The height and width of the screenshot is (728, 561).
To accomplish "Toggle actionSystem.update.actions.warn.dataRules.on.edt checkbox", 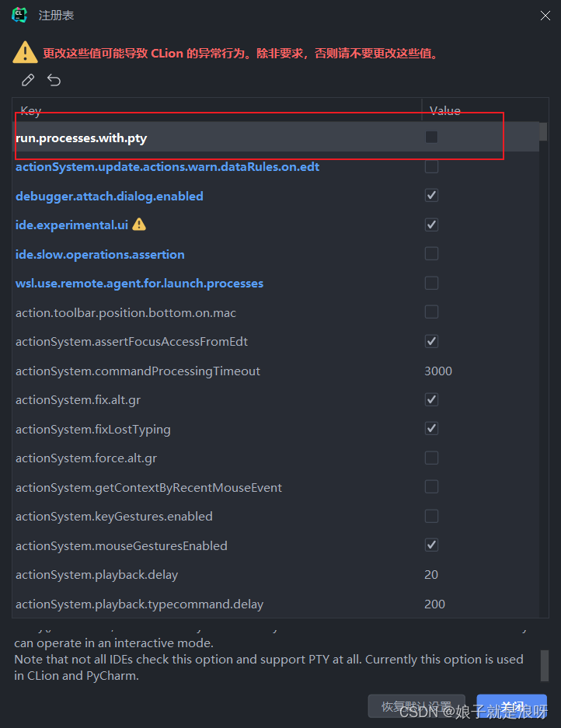I will (431, 166).
